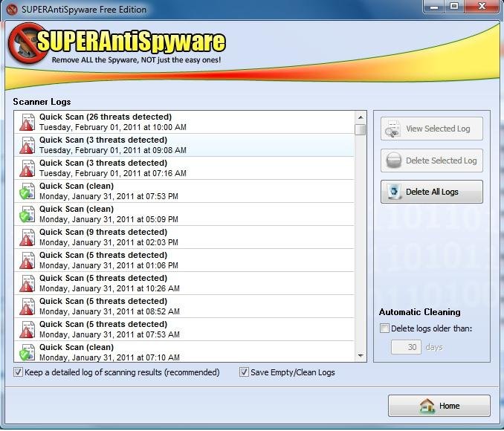Select 'Monday, January 31, 2011 at 07:10 AM'
Screen dimensions: 504x431
(109, 357)
